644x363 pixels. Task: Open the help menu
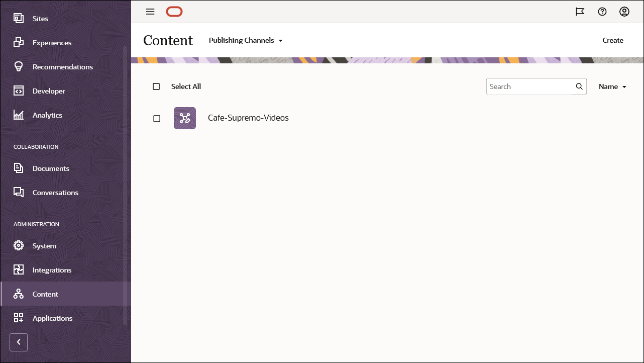(602, 12)
